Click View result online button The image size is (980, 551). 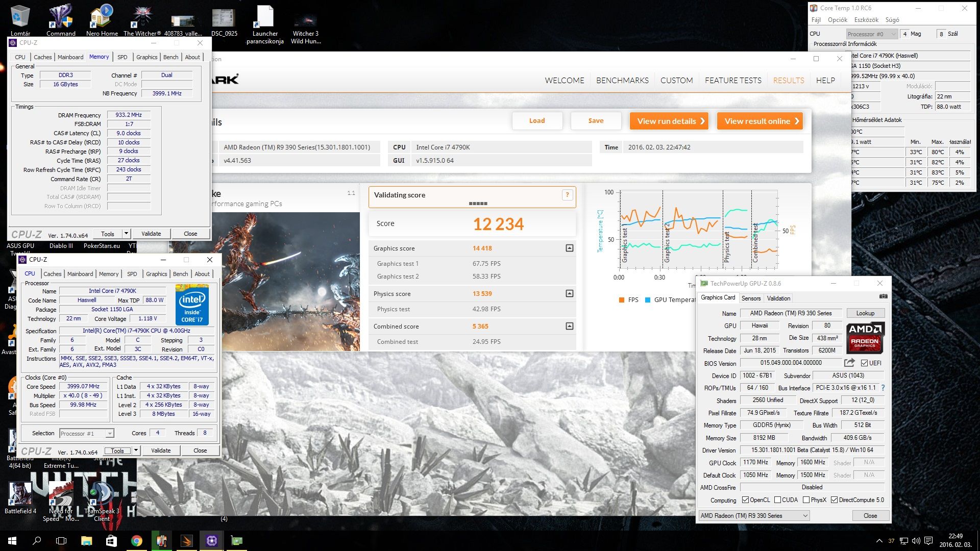click(x=760, y=121)
